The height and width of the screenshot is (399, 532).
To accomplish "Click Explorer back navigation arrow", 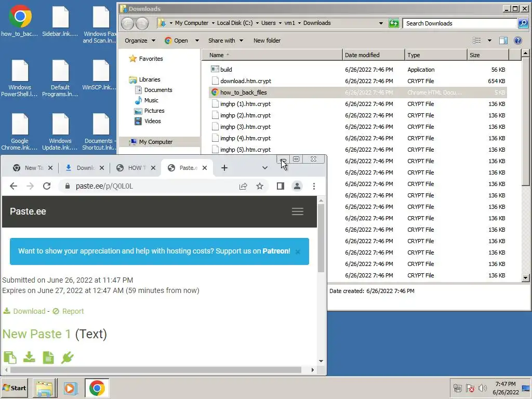I will point(128,23).
